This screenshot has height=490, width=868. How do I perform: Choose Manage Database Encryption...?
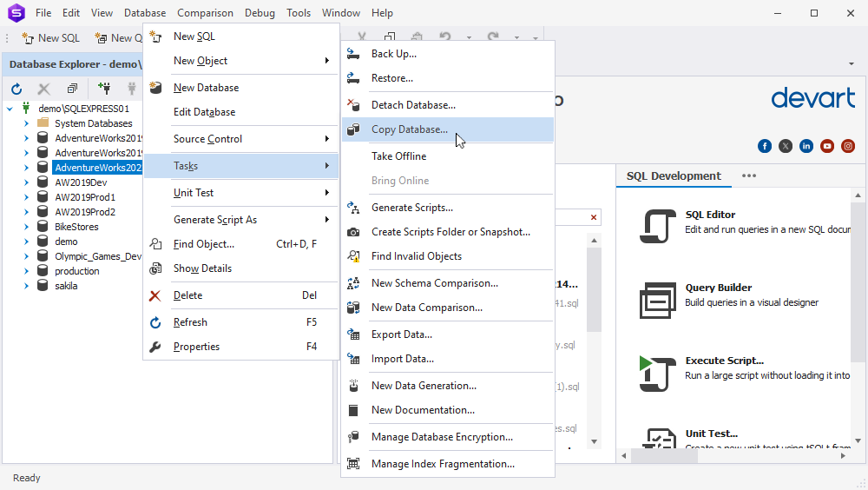448,437
